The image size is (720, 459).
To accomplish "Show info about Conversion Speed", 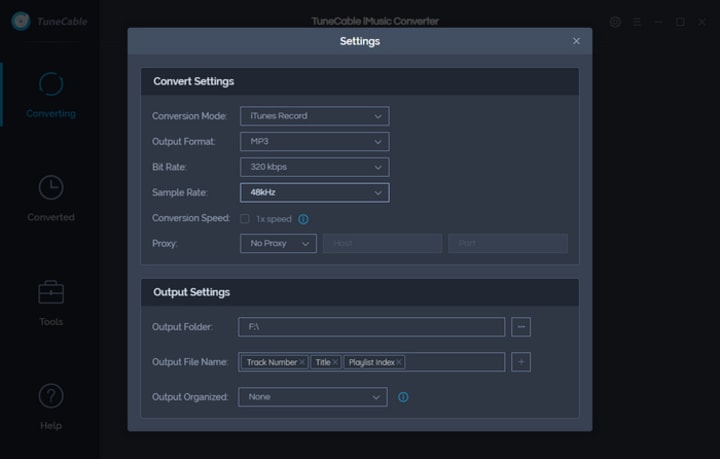I will (x=304, y=219).
